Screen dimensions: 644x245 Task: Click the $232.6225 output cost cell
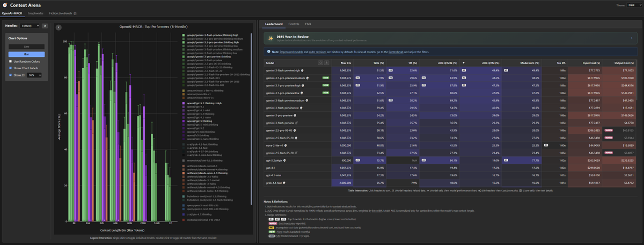point(619,160)
